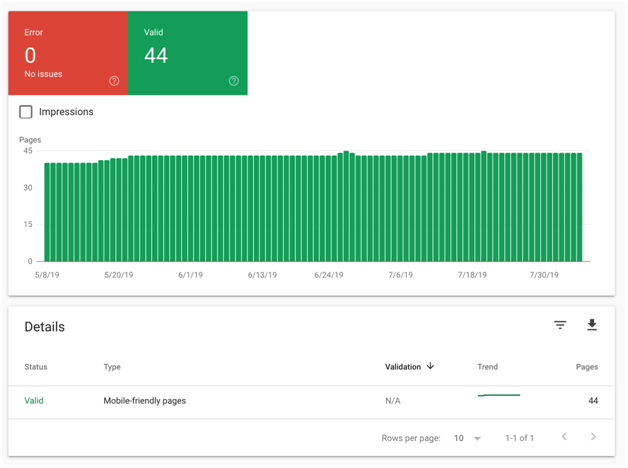This screenshot has width=628, height=468.
Task: Open the Rows per page dropdown
Action: point(467,438)
